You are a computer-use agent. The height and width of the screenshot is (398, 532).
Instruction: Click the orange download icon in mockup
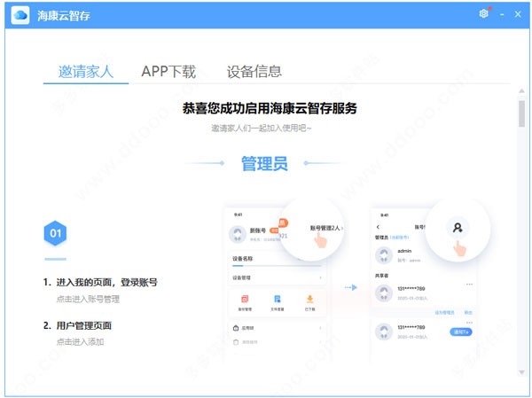[309, 299]
